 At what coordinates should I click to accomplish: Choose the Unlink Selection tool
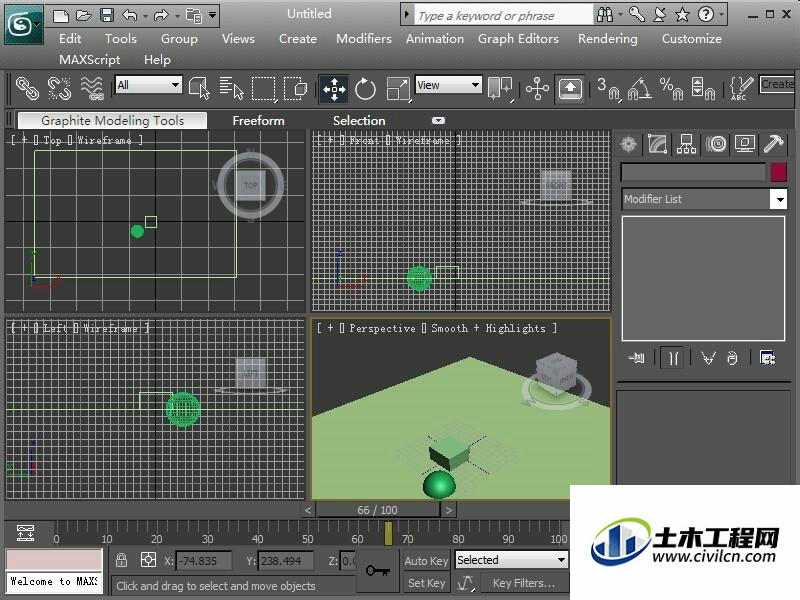point(59,88)
